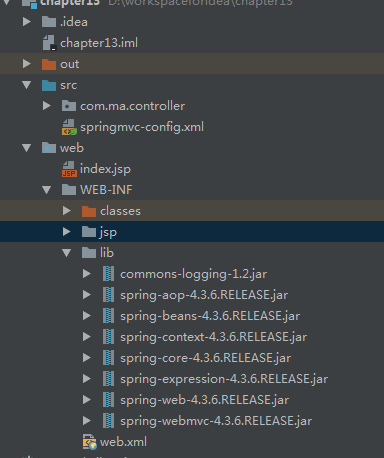
Task: Select the "web" folder name
Action: pos(72,148)
